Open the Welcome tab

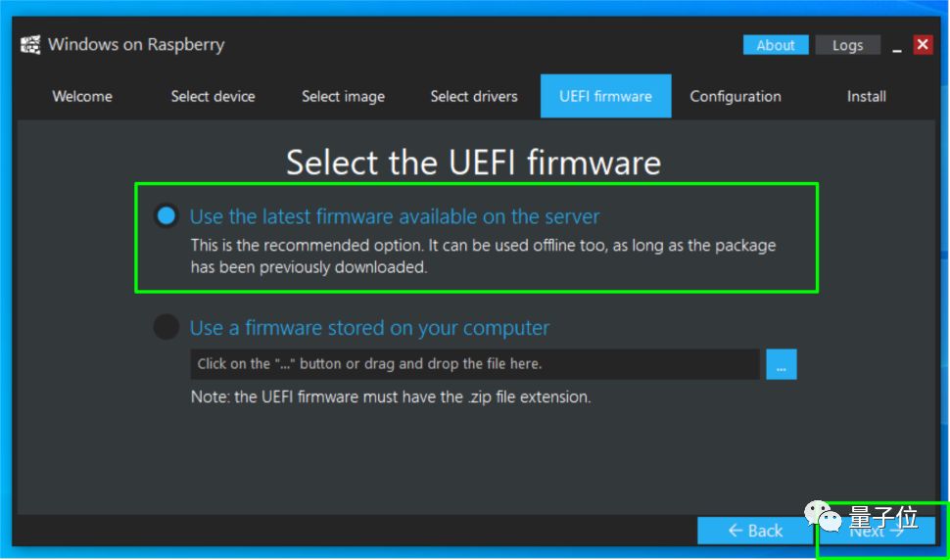82,96
